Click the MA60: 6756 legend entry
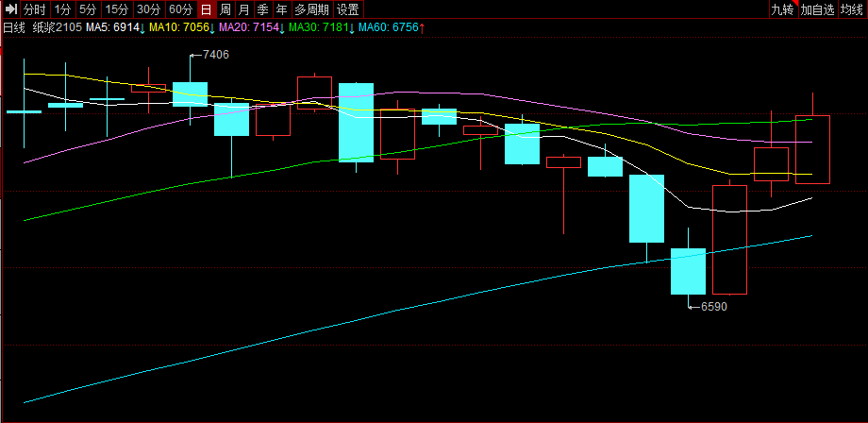Viewport: 868px width, 423px height. click(x=392, y=27)
